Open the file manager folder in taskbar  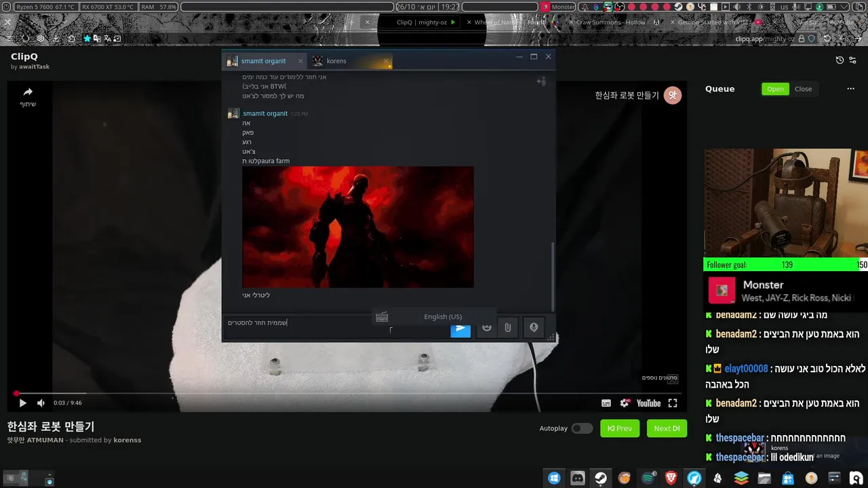pyautogui.click(x=764, y=478)
